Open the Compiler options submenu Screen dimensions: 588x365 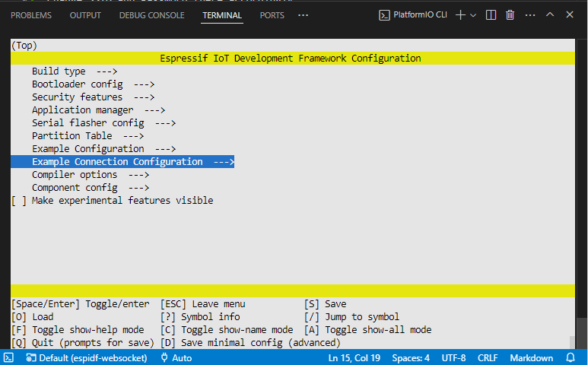(91, 175)
